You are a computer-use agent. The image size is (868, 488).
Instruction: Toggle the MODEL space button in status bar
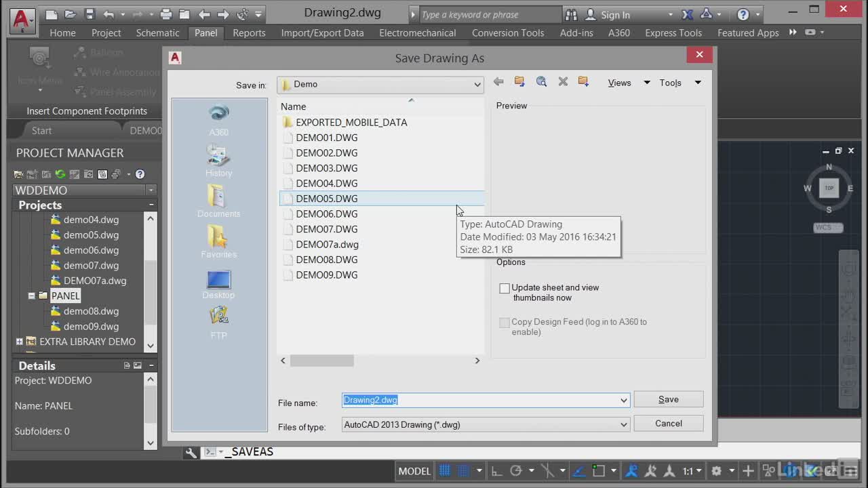pyautogui.click(x=414, y=471)
